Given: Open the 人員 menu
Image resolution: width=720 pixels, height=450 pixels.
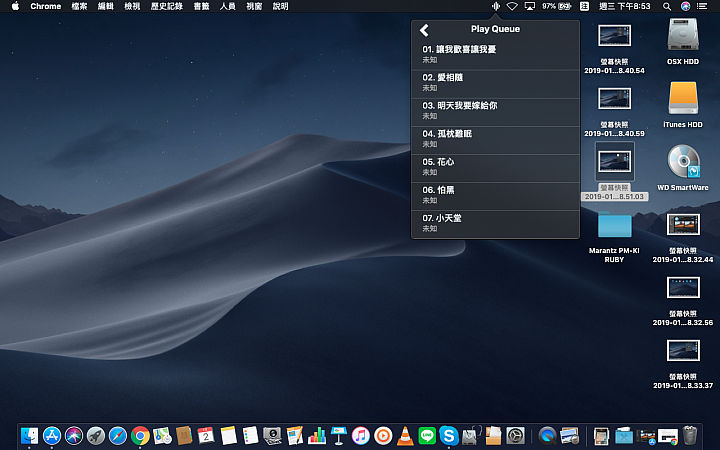Looking at the screenshot, I should 228,6.
